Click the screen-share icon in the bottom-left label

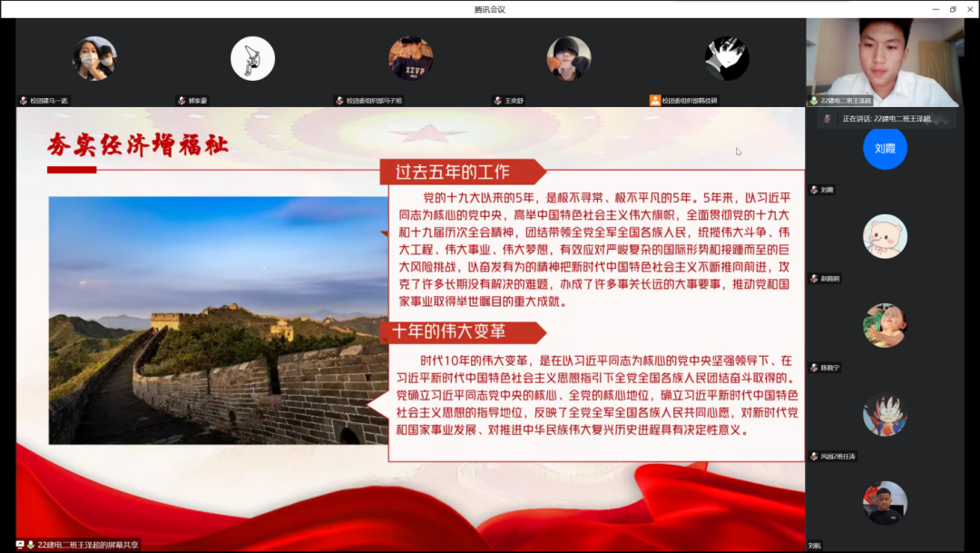point(20,545)
